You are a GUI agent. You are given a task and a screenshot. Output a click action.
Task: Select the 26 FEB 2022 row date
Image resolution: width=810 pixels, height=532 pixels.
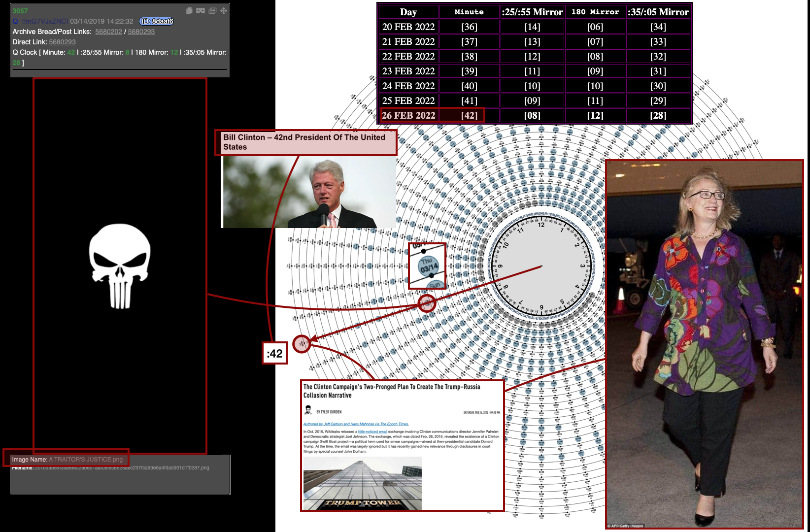pyautogui.click(x=408, y=115)
